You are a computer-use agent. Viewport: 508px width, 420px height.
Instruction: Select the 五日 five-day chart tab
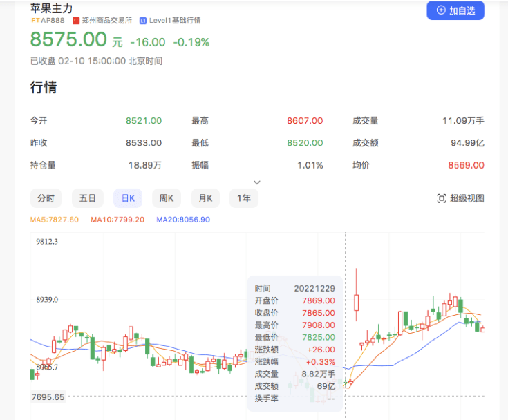click(x=87, y=198)
